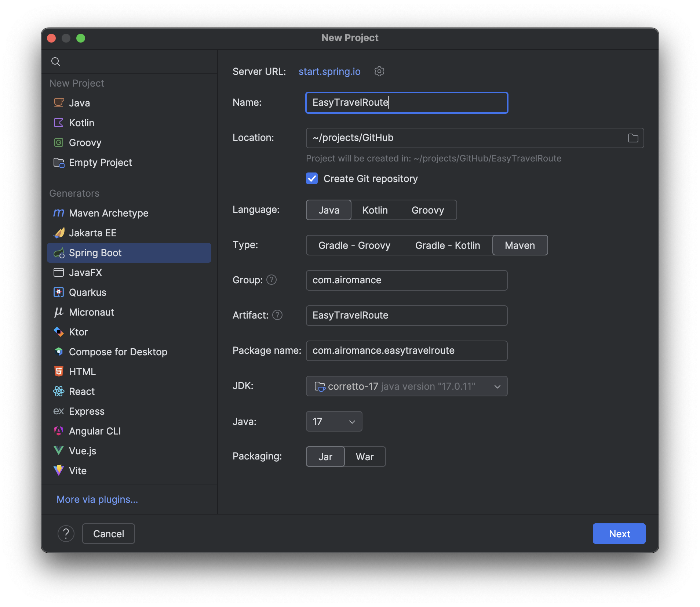Uncheck Create Git repository checkbox
The image size is (700, 607).
click(312, 179)
